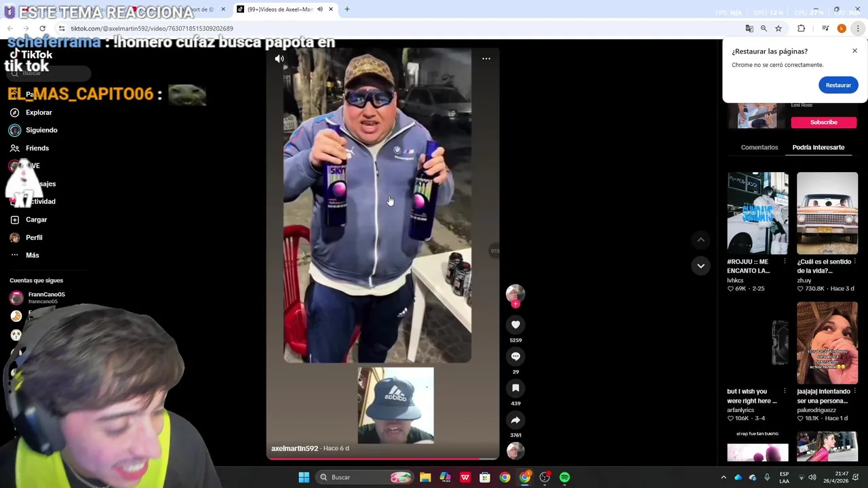Open the video's three-dot options menu
Viewport: 868px width, 488px height.
click(486, 59)
